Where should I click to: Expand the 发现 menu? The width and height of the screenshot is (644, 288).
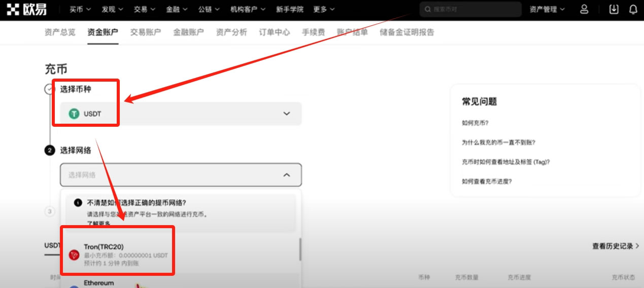pos(112,9)
